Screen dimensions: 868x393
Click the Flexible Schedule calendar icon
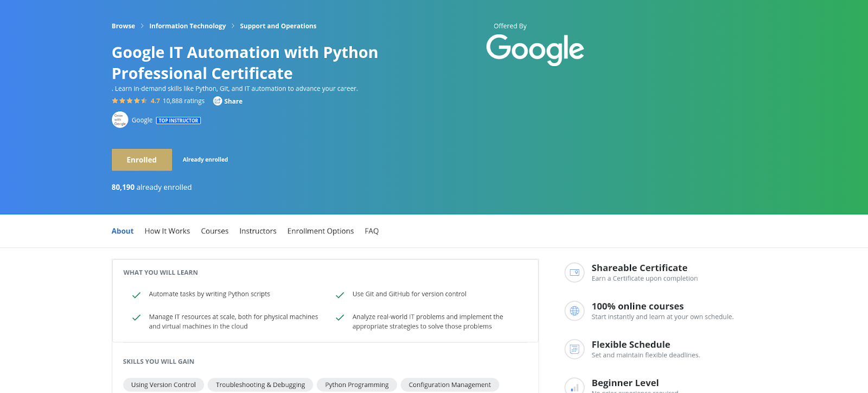[575, 349]
